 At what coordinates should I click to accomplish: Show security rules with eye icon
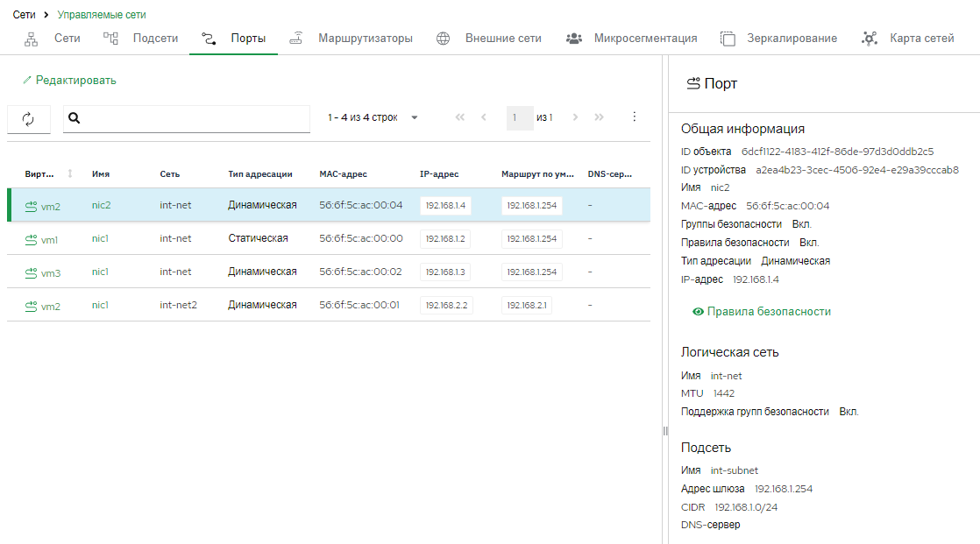point(698,312)
